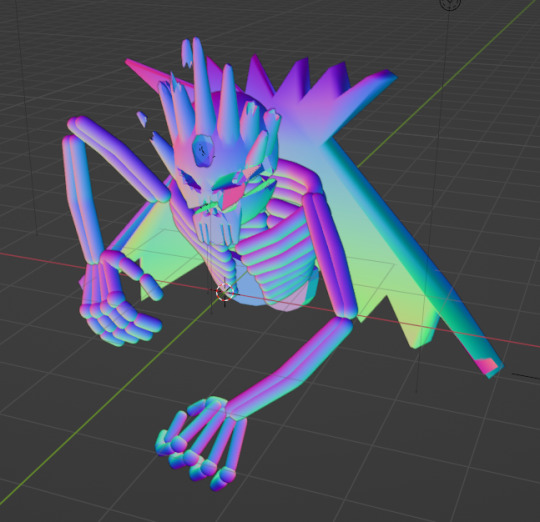Click the 3D cursor at the grid origin
Image resolution: width=540 pixels, height=522 pixels.
225,292
